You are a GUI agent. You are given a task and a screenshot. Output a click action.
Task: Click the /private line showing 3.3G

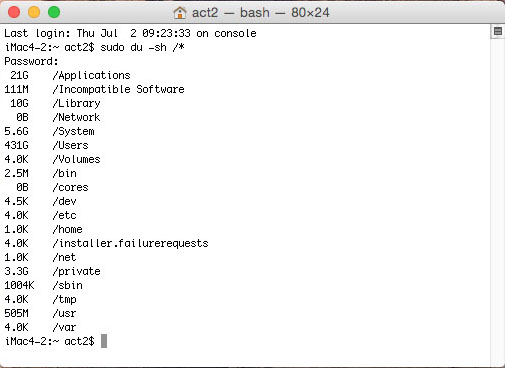52,271
